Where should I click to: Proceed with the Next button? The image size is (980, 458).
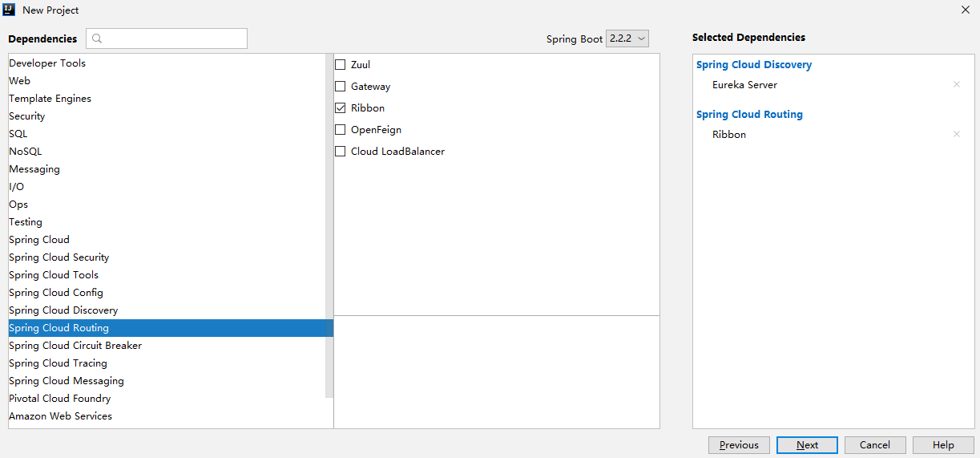807,445
